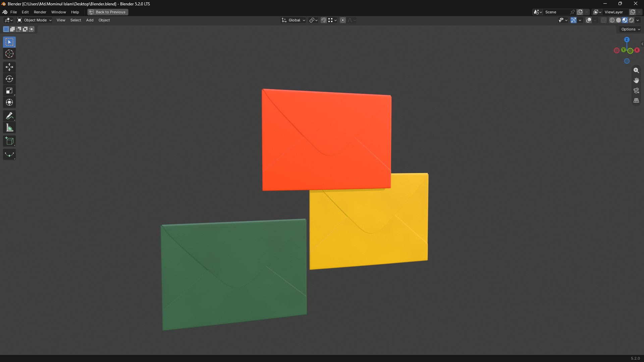The image size is (644, 362).
Task: Select the Annotate pencil tool
Action: click(x=9, y=116)
